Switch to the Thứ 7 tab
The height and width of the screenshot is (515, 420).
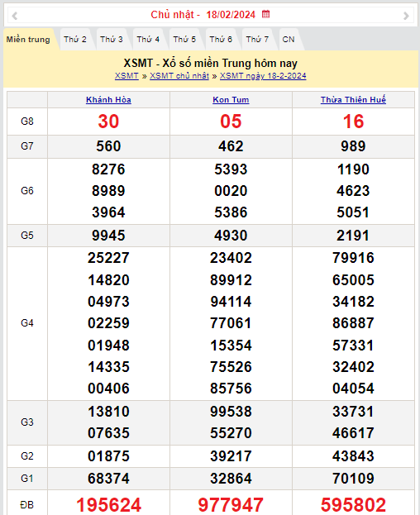(257, 40)
